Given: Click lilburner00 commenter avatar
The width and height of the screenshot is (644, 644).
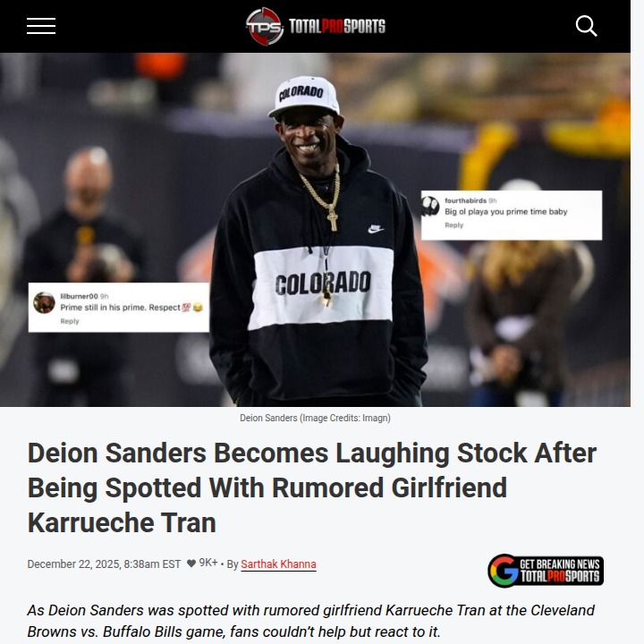Looking at the screenshot, I should [45, 302].
